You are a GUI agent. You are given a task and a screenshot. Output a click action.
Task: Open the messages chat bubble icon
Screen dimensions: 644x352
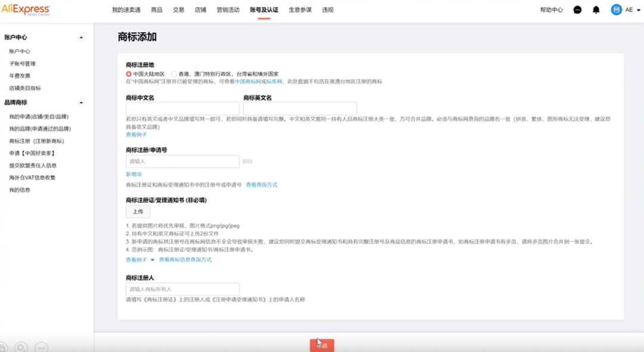pos(576,10)
